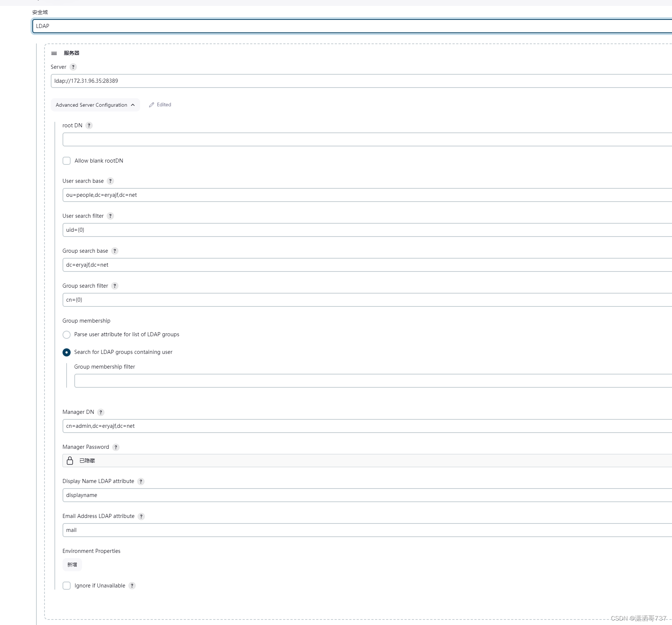This screenshot has width=672, height=625.
Task: Click the Manager DN help icon
Action: coord(101,412)
